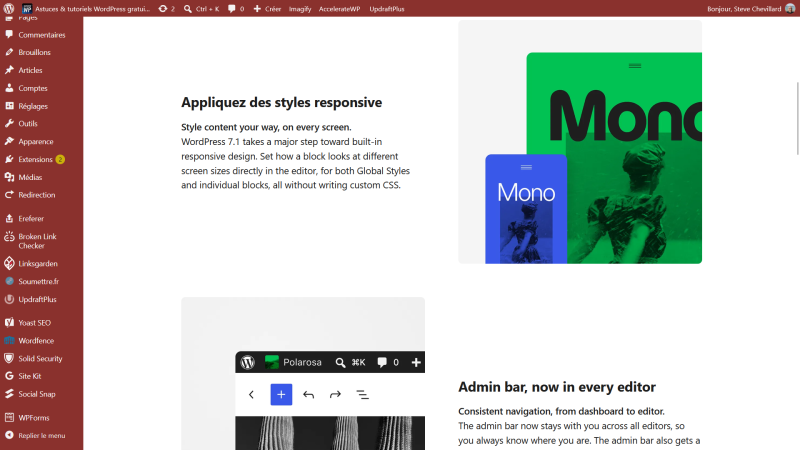Viewport: 800px width, 450px height.
Task: Click the Apparence paintbrush icon
Action: pos(9,141)
